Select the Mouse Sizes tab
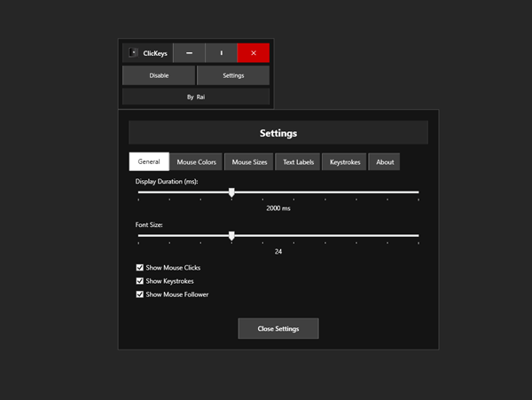The width and height of the screenshot is (532, 400). (x=249, y=161)
